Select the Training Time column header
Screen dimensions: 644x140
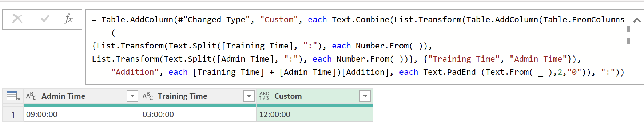click(x=198, y=96)
